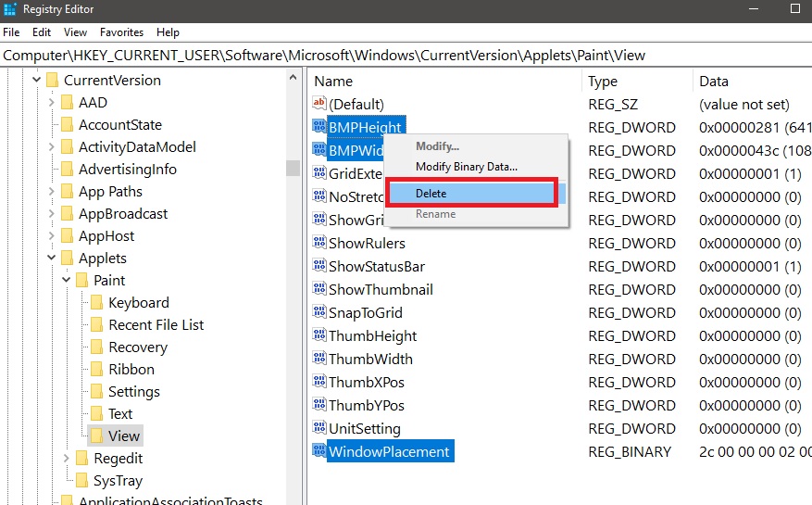Click the Applets folder icon
Viewport: 812px width, 505px height.
pyautogui.click(x=67, y=259)
